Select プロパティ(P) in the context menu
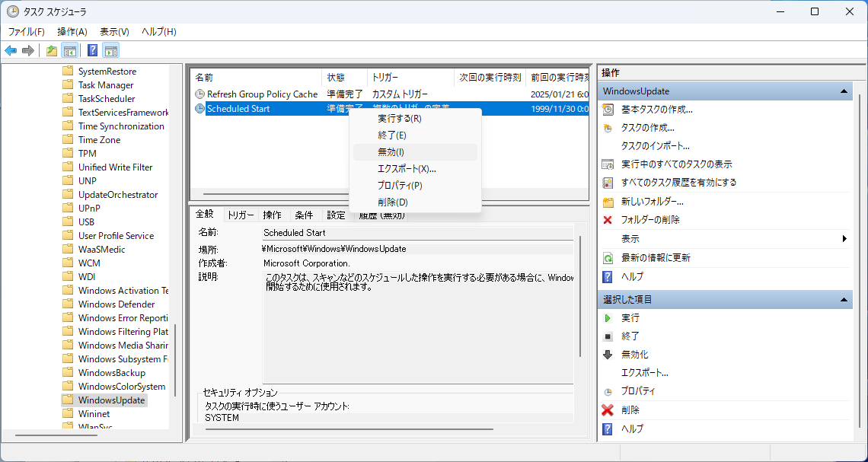This screenshot has height=462, width=868. tap(399, 186)
